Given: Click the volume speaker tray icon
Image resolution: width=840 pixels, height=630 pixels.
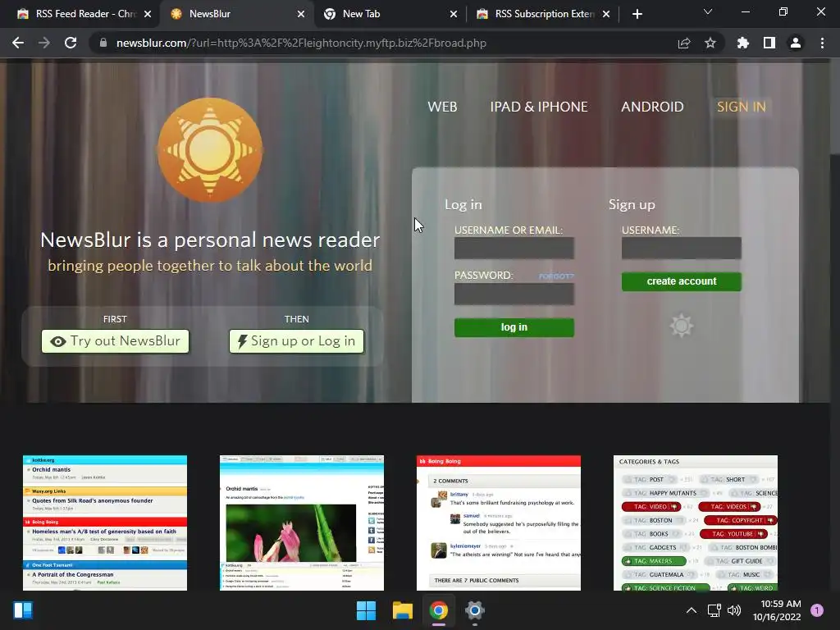Looking at the screenshot, I should (734, 610).
